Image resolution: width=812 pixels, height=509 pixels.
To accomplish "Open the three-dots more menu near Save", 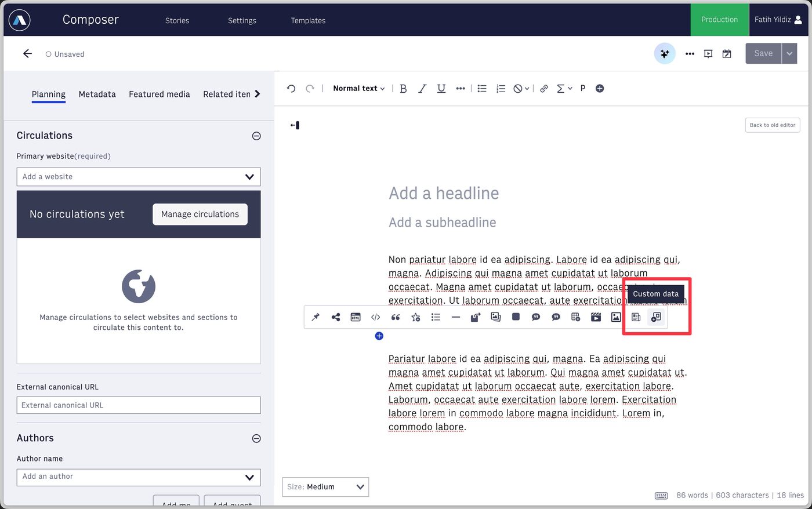I will point(690,54).
